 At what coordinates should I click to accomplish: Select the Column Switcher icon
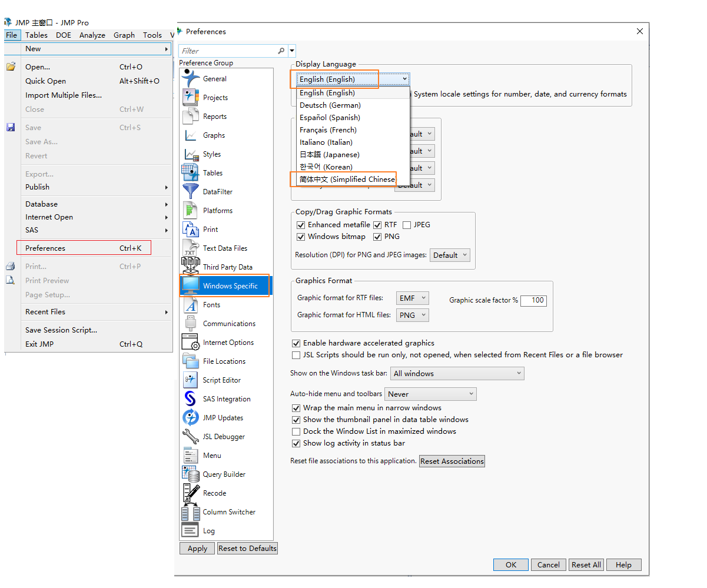[191, 511]
